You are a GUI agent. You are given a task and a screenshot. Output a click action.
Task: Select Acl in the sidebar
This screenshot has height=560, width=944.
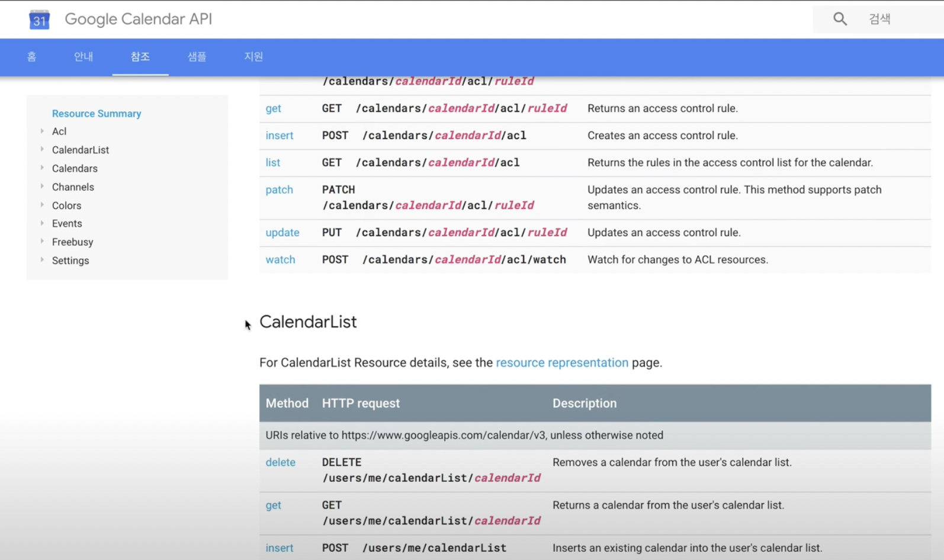59,131
